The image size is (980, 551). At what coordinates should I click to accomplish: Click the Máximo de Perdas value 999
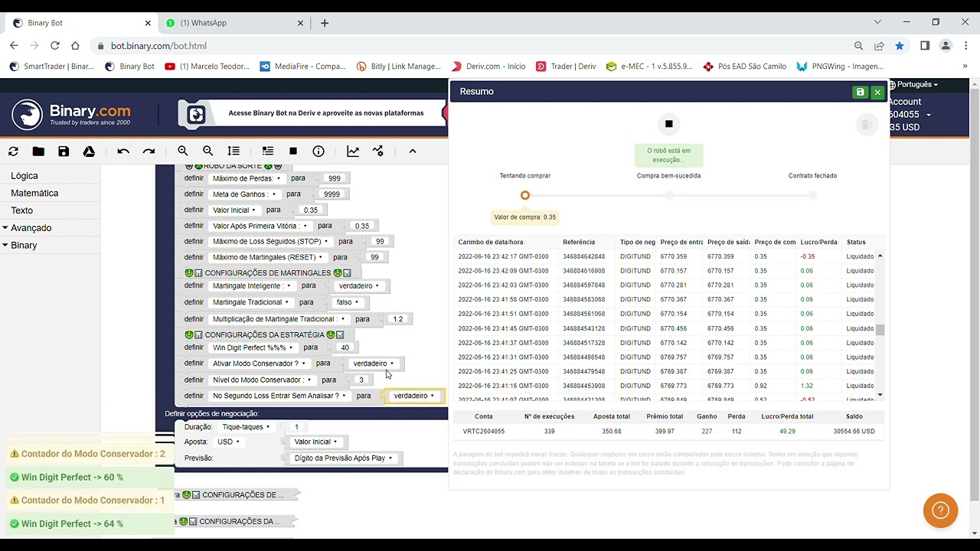tap(334, 178)
